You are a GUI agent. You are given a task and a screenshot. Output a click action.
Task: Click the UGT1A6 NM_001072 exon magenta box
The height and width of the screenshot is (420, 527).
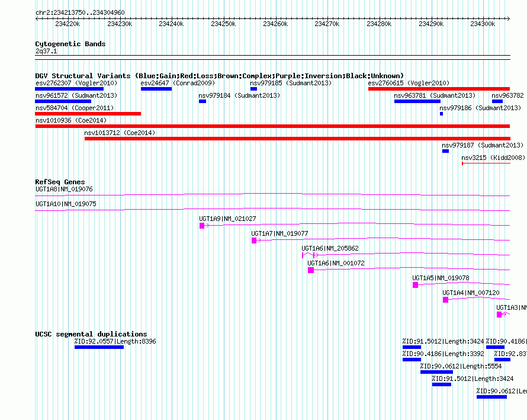tap(311, 270)
